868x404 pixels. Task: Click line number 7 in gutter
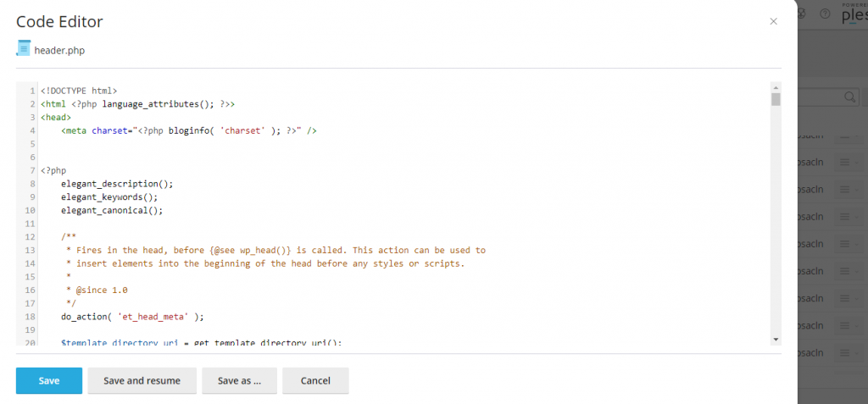click(x=33, y=170)
